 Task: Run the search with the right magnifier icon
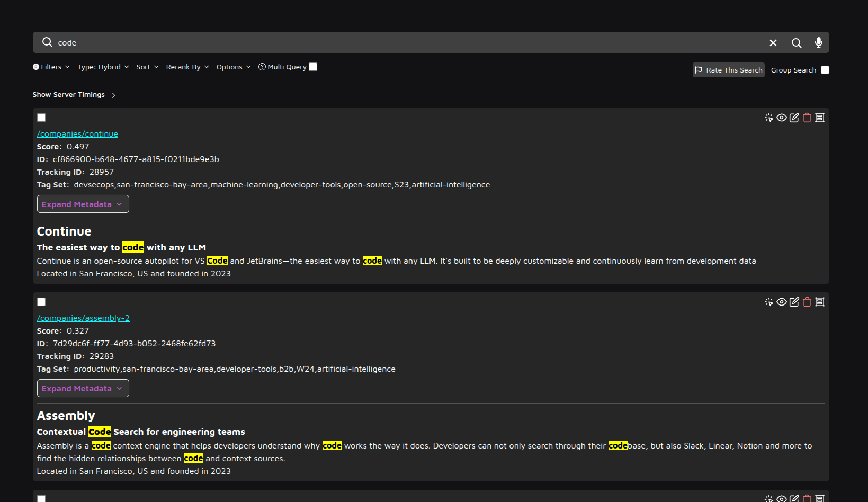(x=797, y=42)
